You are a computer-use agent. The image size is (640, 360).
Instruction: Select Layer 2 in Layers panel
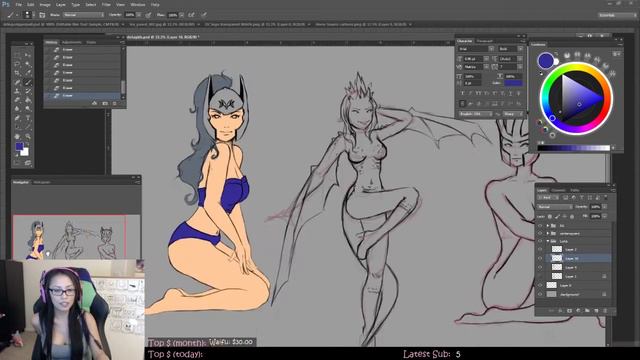(578, 249)
